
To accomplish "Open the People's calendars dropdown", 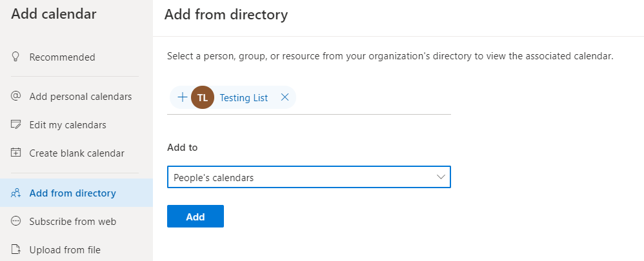I will (x=308, y=177).
